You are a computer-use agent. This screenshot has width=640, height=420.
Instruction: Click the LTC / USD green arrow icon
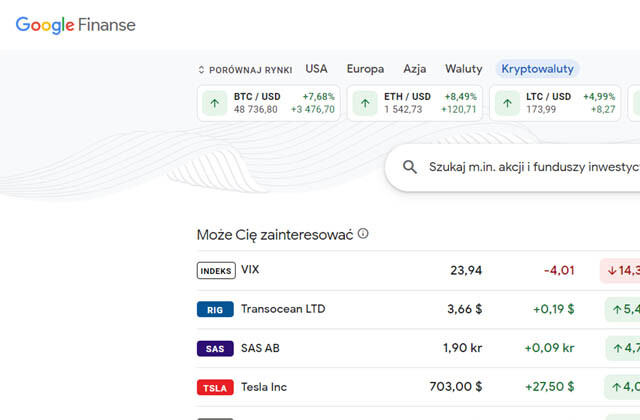coord(507,103)
